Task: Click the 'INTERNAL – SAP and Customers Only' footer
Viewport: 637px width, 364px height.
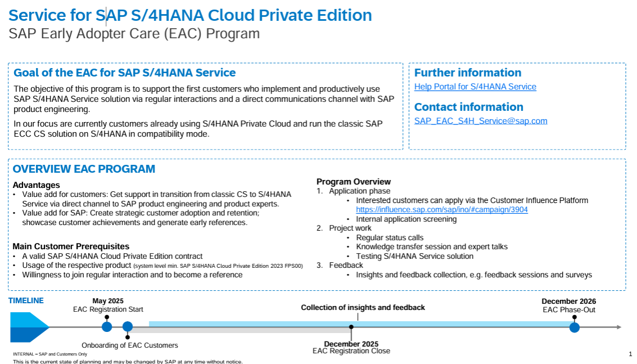Action: 50,354
